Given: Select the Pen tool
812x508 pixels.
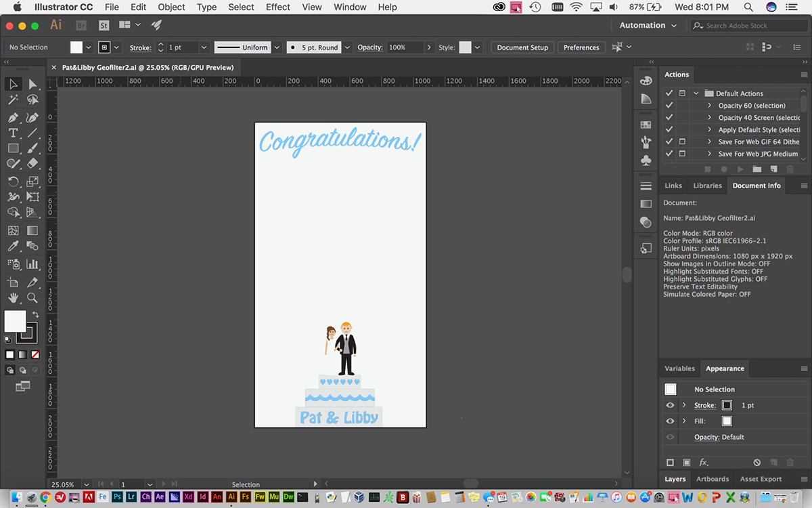Looking at the screenshot, I should 13,117.
